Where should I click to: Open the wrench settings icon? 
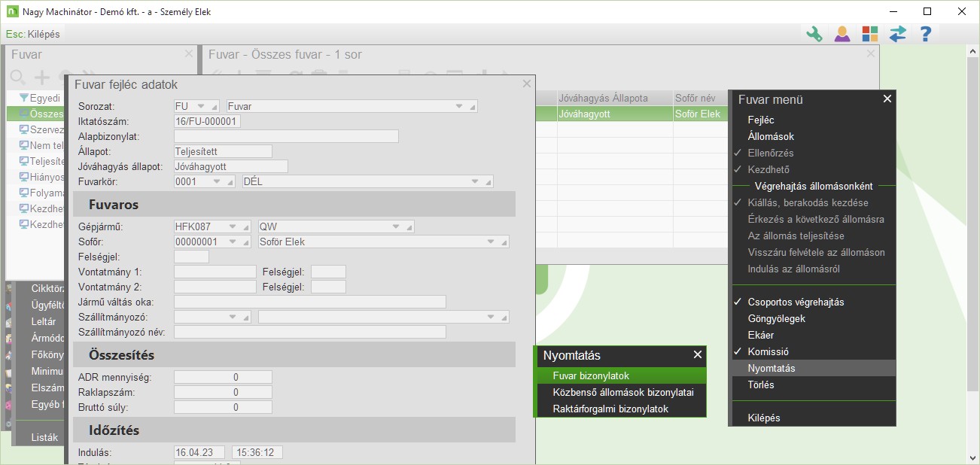pyautogui.click(x=814, y=34)
